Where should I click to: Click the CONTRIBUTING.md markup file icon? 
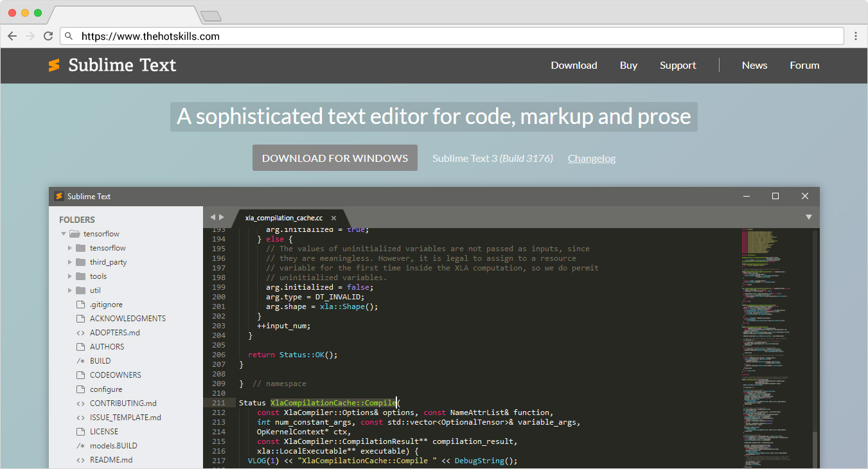coord(80,403)
